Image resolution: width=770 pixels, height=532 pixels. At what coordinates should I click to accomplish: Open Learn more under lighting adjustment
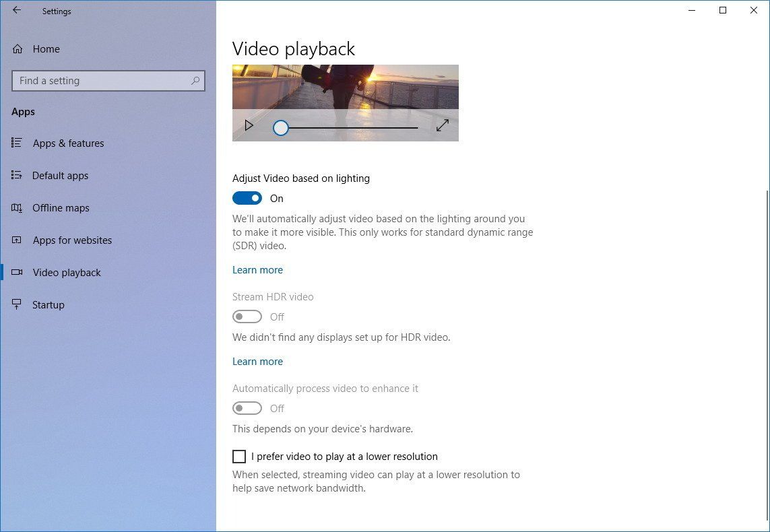[257, 269]
